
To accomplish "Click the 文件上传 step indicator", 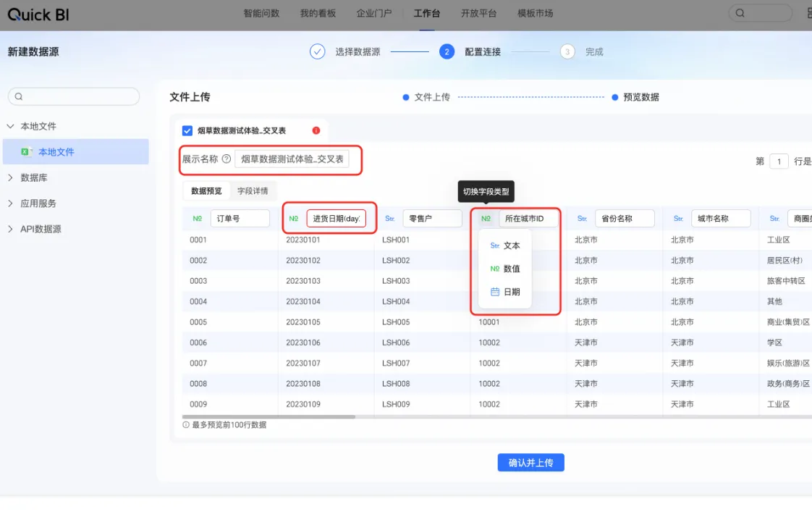I will click(x=426, y=97).
